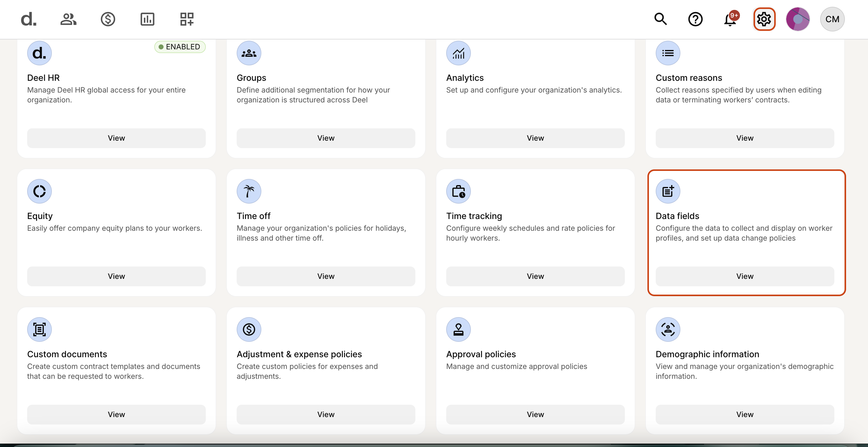The image size is (868, 447).
Task: Click the Time tracking briefcase-clock icon
Action: click(x=459, y=191)
